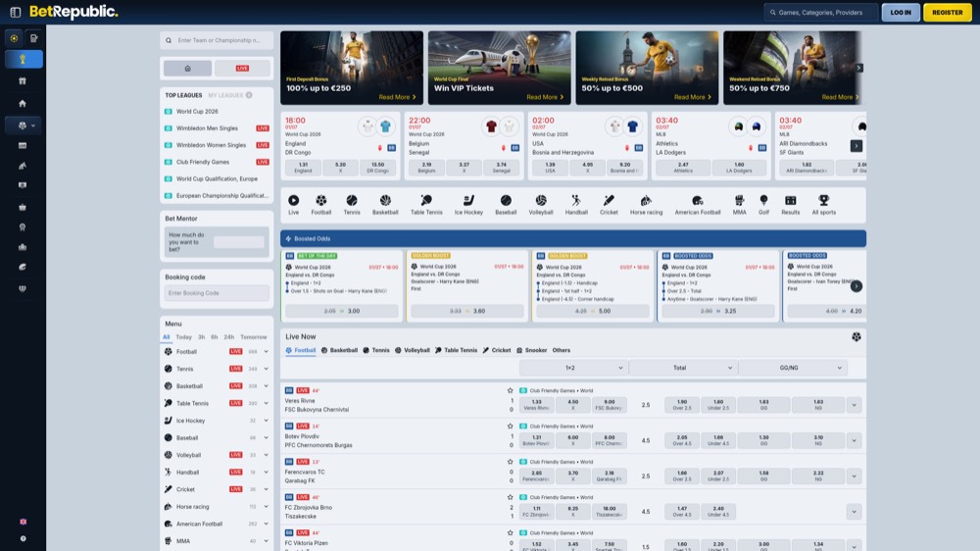Filter the menu by 24h
The width and height of the screenshot is (980, 551).
(228, 337)
